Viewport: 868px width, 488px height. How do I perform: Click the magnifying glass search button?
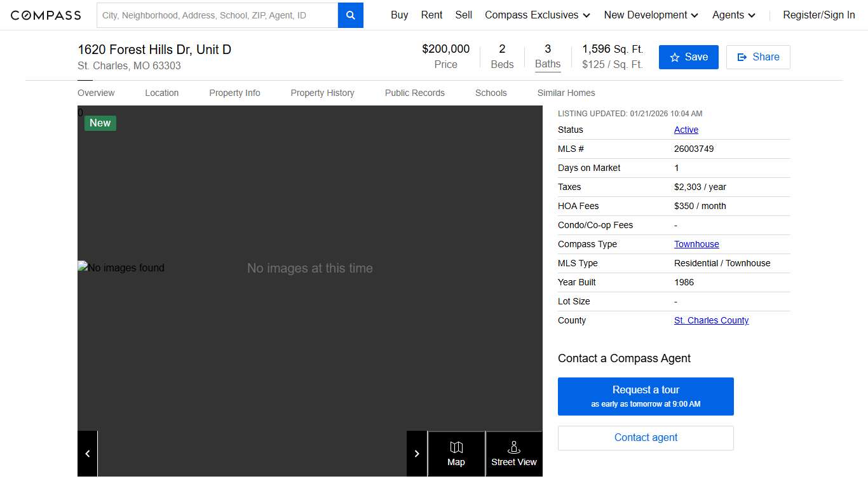(x=350, y=15)
